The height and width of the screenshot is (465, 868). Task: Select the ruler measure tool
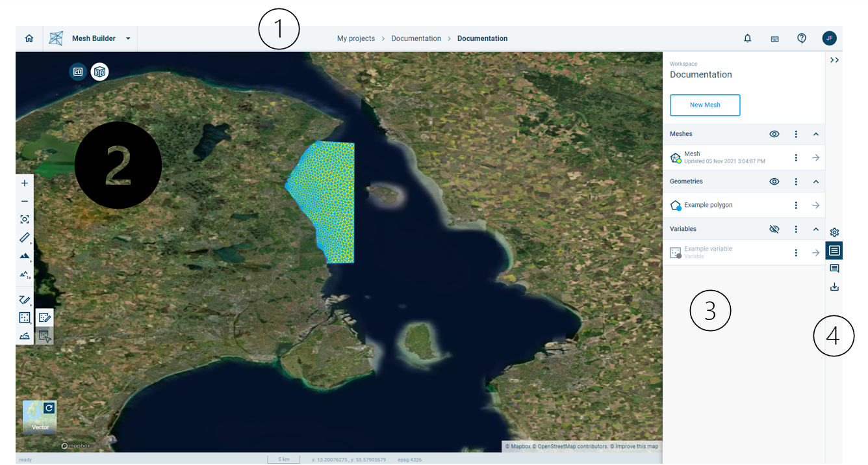(x=25, y=238)
